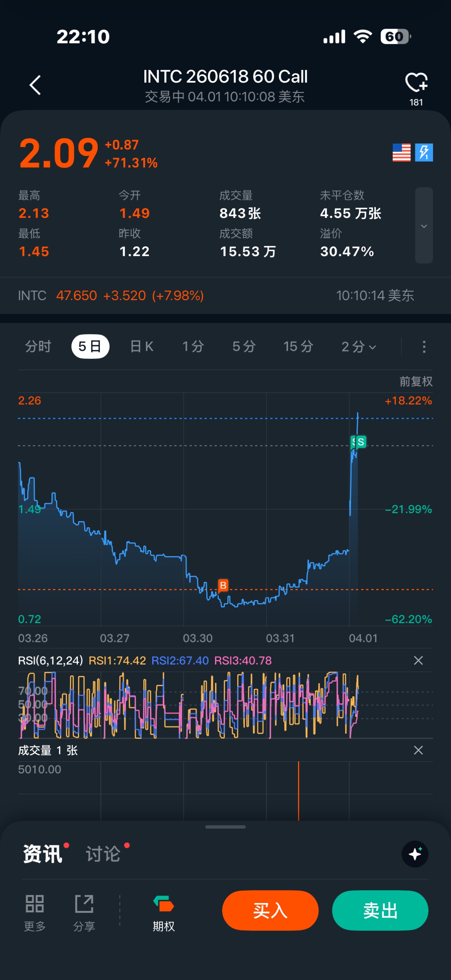Expand the quote details chevron panel
The image size is (451, 980).
coord(424,226)
